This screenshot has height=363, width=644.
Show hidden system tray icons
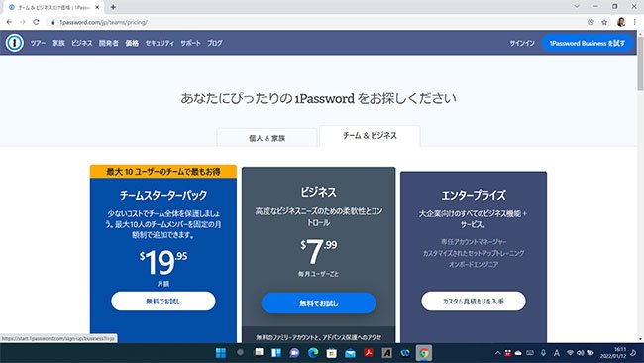(x=497, y=353)
